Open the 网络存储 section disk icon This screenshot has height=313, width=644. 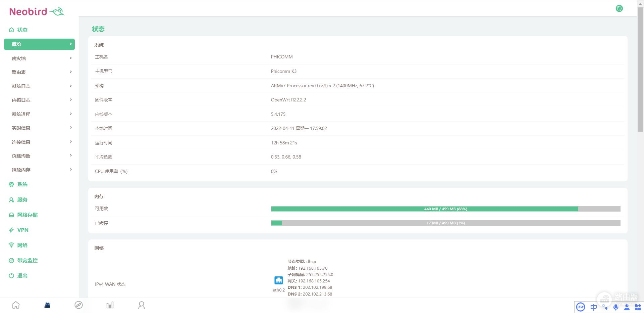[x=11, y=215]
